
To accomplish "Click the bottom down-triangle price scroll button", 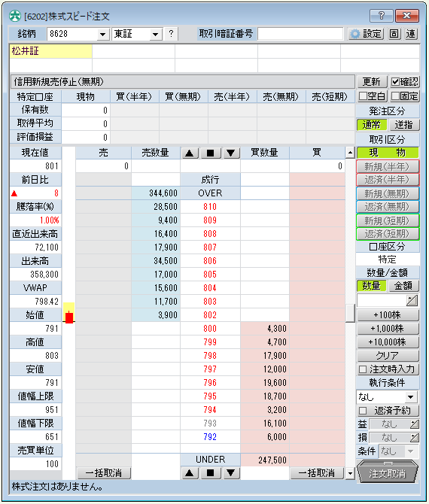I will pos(231,473).
